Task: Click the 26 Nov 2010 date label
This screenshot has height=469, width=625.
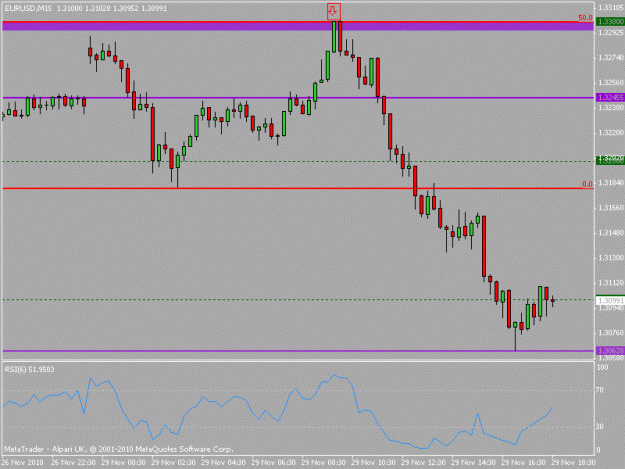Action: pyautogui.click(x=22, y=463)
